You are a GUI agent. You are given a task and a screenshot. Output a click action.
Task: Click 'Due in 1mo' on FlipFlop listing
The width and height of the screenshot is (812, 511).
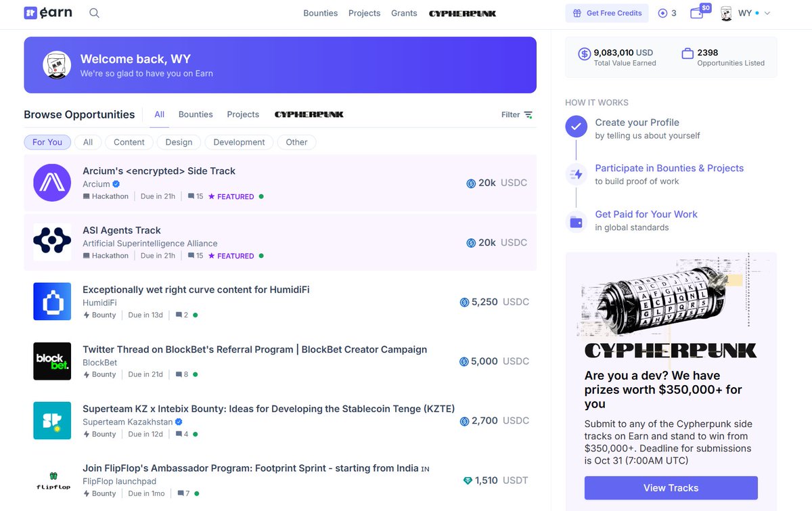[x=146, y=493]
